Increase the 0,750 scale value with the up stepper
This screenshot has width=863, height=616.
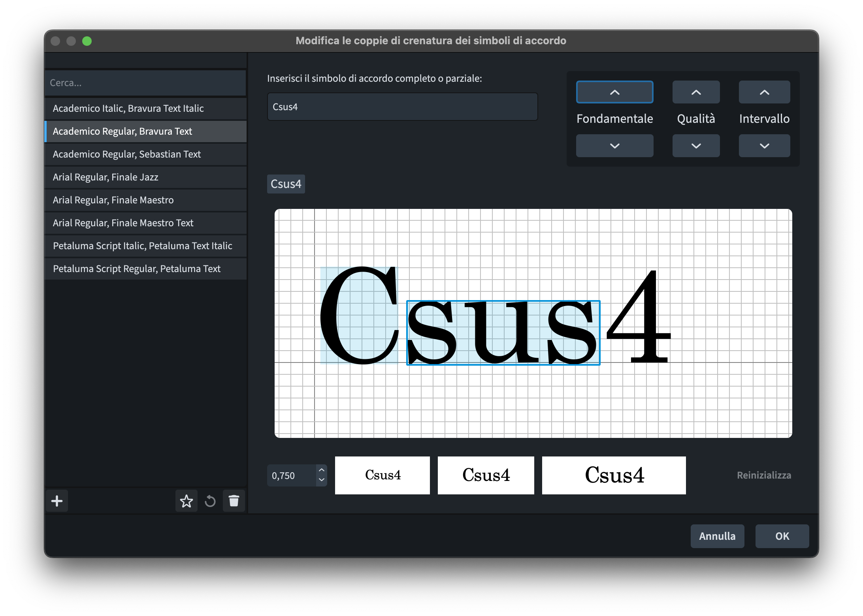tap(322, 470)
